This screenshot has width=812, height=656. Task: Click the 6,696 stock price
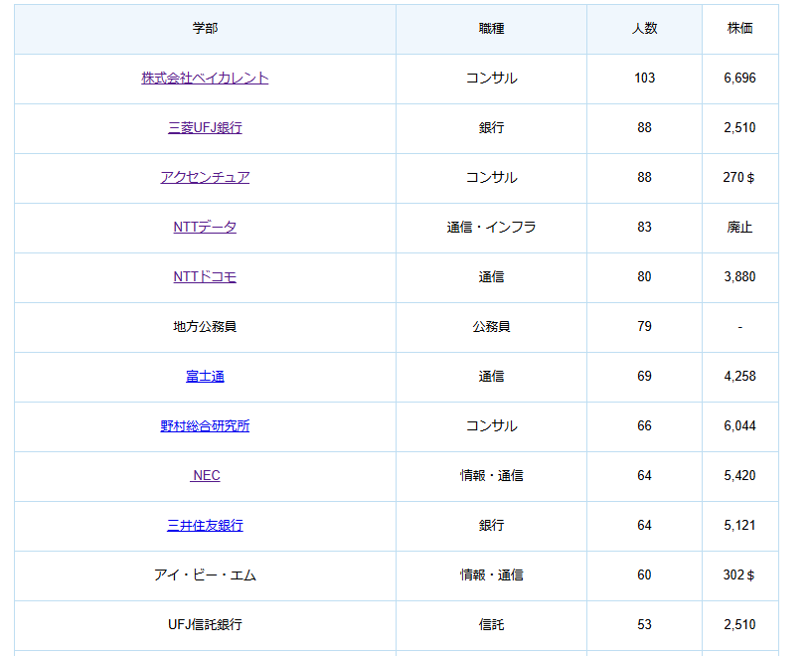(740, 79)
